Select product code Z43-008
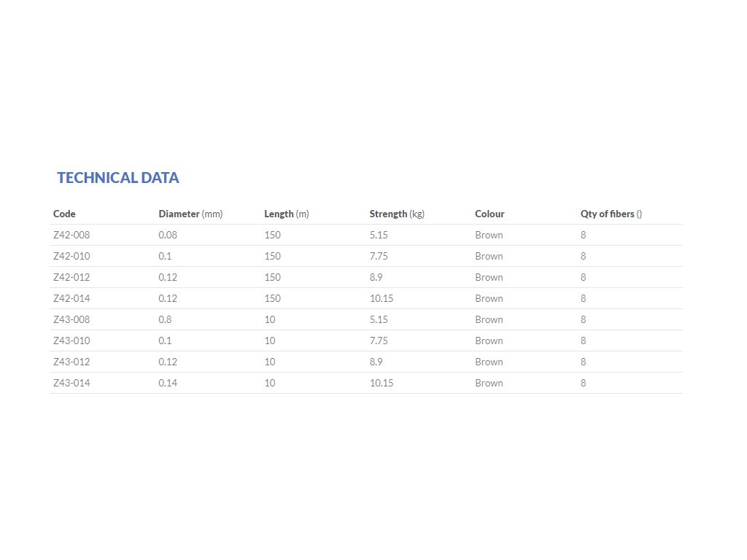Image resolution: width=747 pixels, height=560 pixels. 71,320
